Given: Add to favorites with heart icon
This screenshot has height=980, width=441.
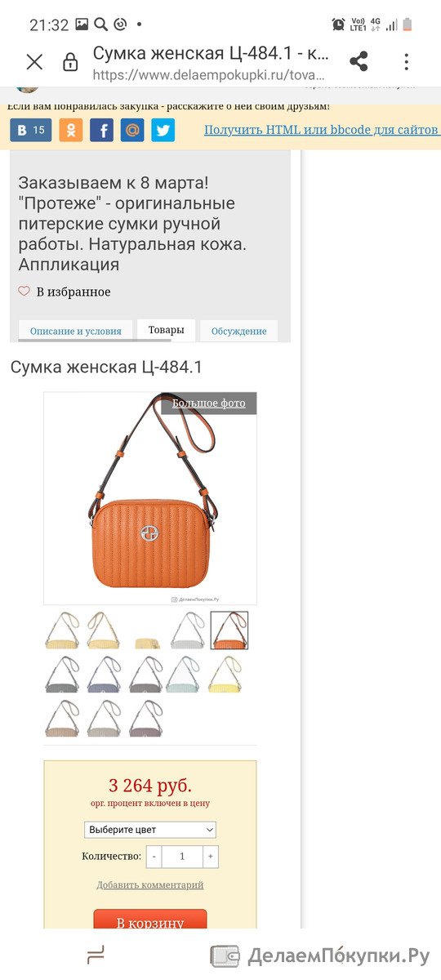Looking at the screenshot, I should pyautogui.click(x=65, y=292).
